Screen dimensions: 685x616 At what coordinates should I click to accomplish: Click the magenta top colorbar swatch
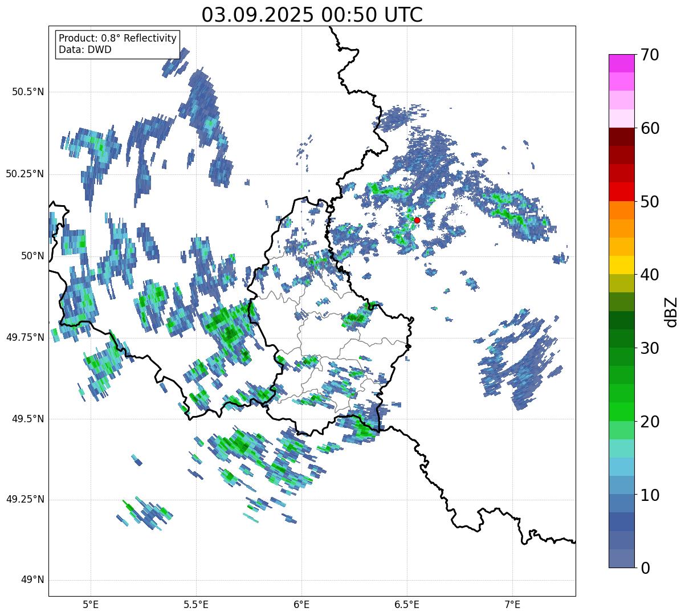pyautogui.click(x=621, y=63)
